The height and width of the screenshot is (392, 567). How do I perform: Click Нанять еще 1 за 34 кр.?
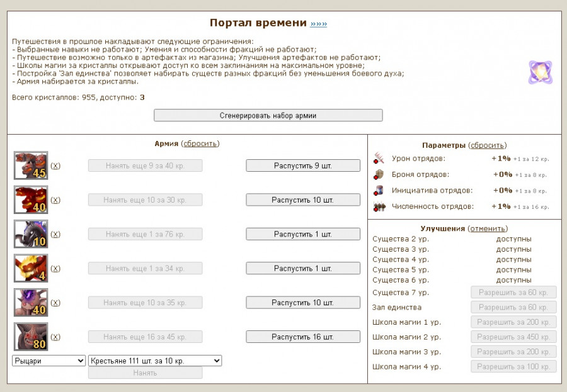[x=146, y=269]
